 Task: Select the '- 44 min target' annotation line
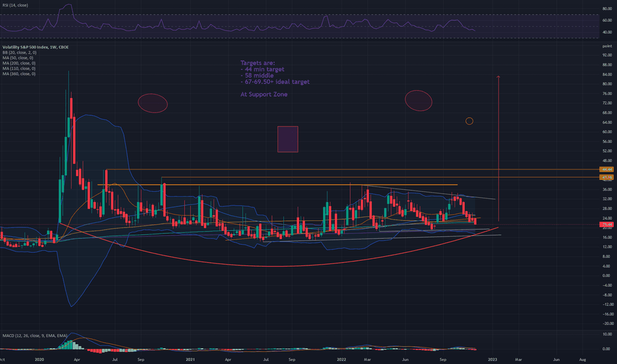pos(262,69)
